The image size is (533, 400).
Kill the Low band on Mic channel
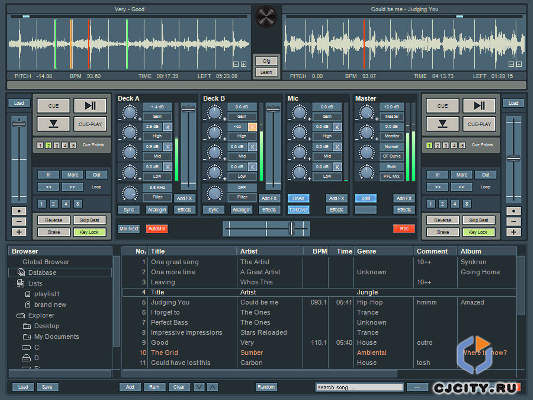tap(337, 167)
